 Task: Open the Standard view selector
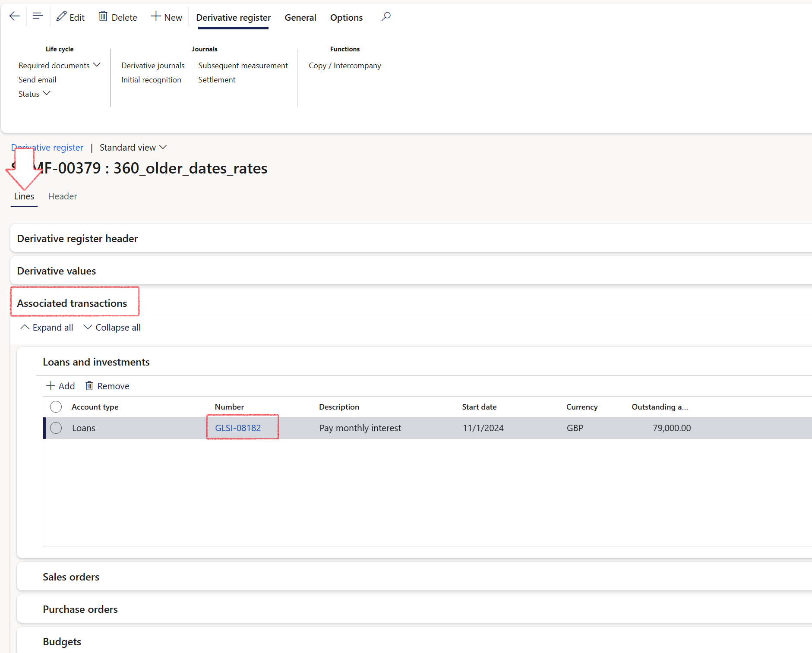(x=133, y=148)
